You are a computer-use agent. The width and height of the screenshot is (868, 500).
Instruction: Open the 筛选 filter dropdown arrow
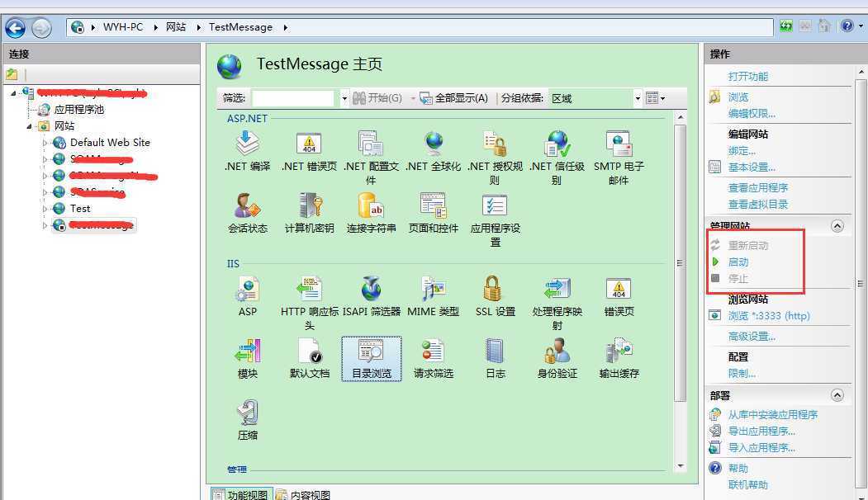tap(344, 98)
